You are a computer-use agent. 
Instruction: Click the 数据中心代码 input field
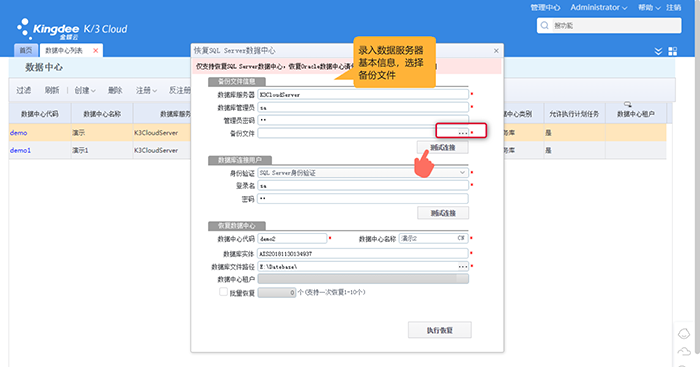coord(292,238)
